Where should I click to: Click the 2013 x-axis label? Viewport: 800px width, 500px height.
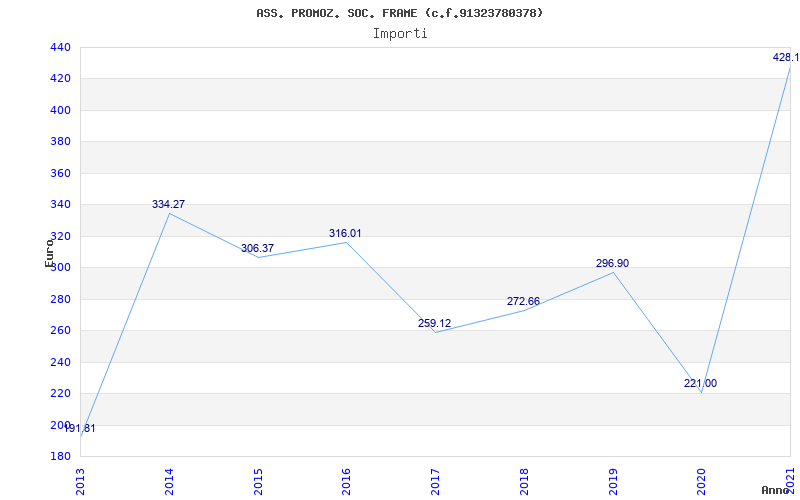pyautogui.click(x=80, y=482)
